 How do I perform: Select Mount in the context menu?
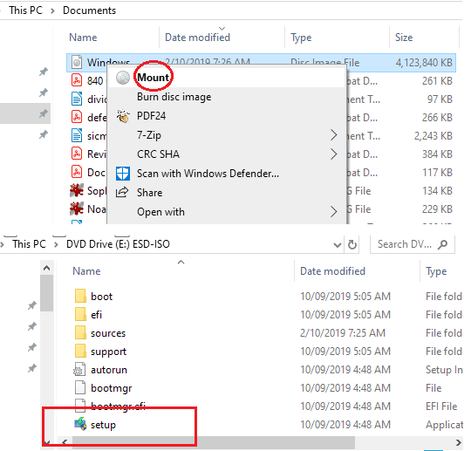[153, 77]
